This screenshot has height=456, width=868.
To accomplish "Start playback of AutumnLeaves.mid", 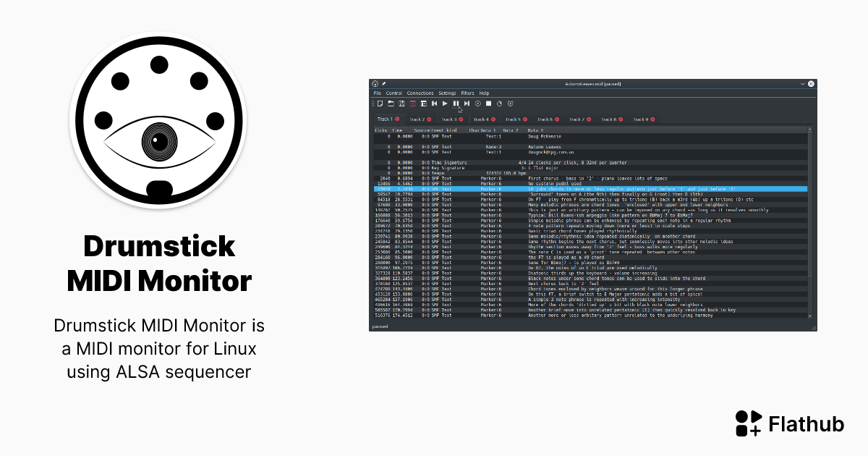I will [x=445, y=104].
